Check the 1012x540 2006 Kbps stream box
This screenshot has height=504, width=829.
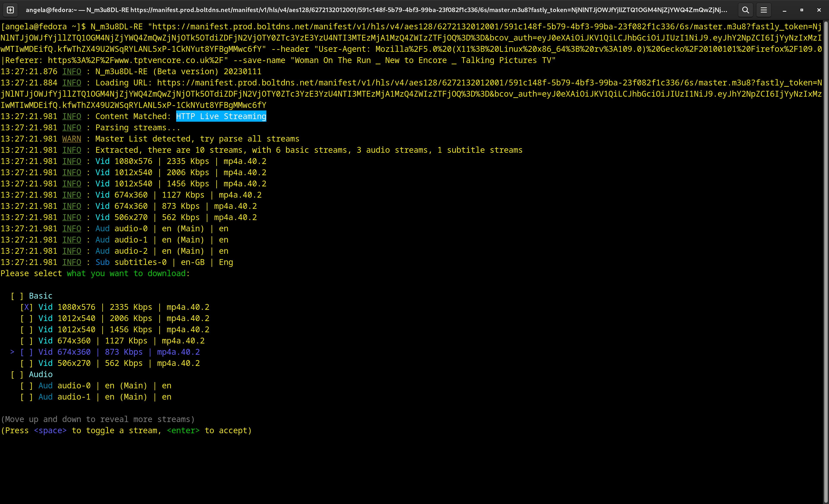27,318
